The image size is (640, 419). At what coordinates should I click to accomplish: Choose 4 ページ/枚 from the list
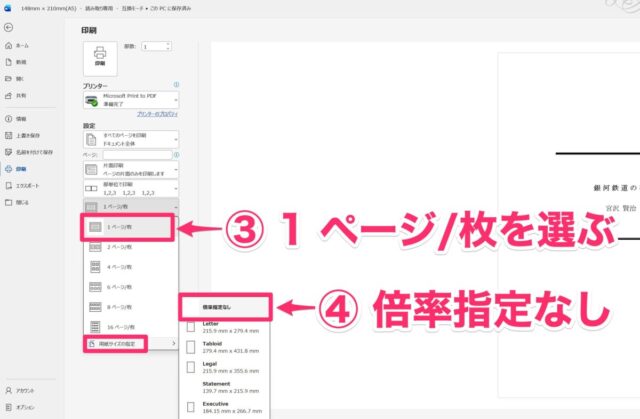pos(130,270)
